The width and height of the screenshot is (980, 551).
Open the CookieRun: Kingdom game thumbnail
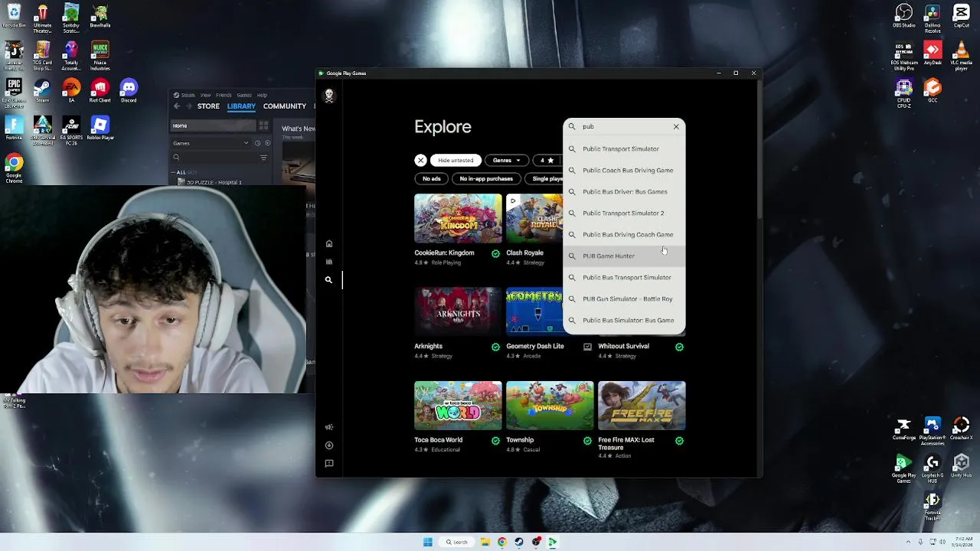click(458, 219)
